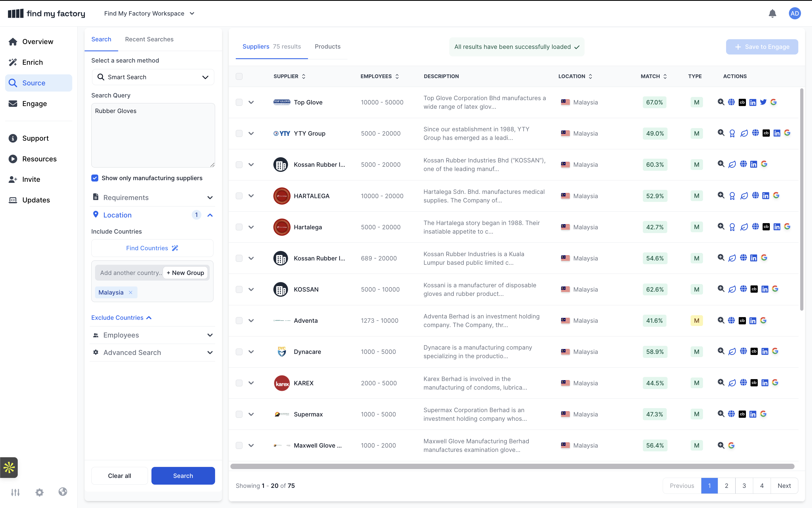The height and width of the screenshot is (508, 812).
Task: Open notifications bell icon
Action: (772, 13)
